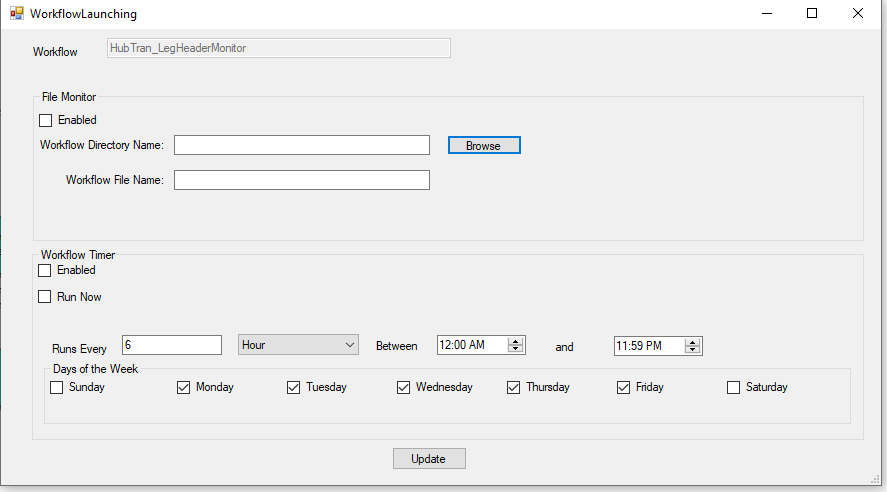The image size is (887, 492).
Task: Open the Hour interval dropdown
Action: 298,345
